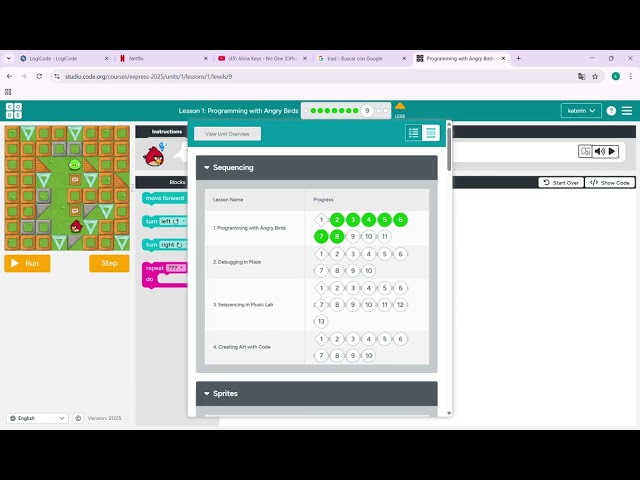Click the browser reload icon
The height and width of the screenshot is (480, 640).
[39, 76]
